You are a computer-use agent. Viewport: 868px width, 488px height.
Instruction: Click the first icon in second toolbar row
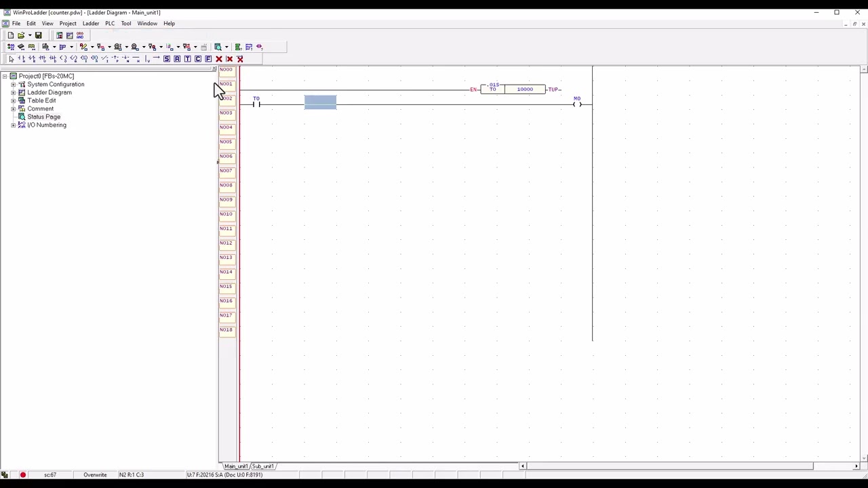click(11, 47)
